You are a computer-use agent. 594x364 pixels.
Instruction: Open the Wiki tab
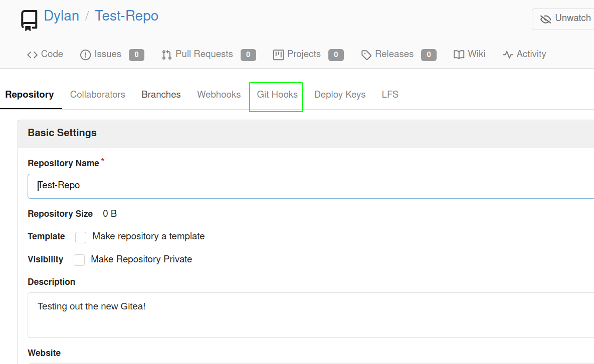pos(469,54)
